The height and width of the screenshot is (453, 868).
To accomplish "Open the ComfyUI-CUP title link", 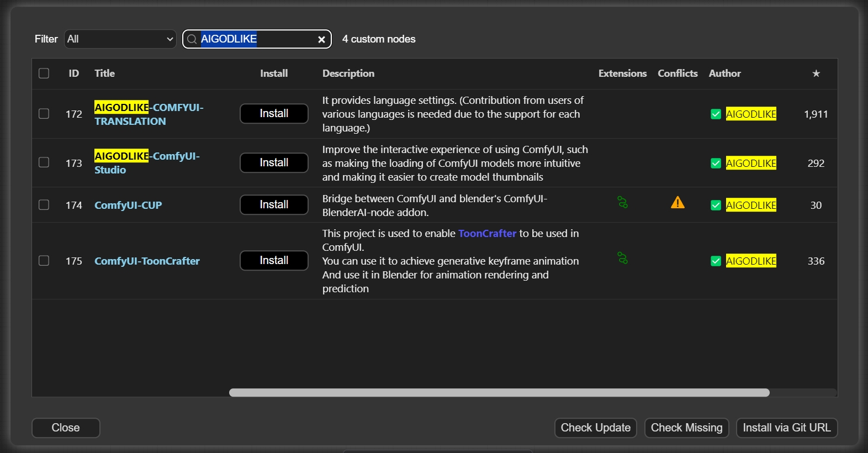I will click(128, 206).
